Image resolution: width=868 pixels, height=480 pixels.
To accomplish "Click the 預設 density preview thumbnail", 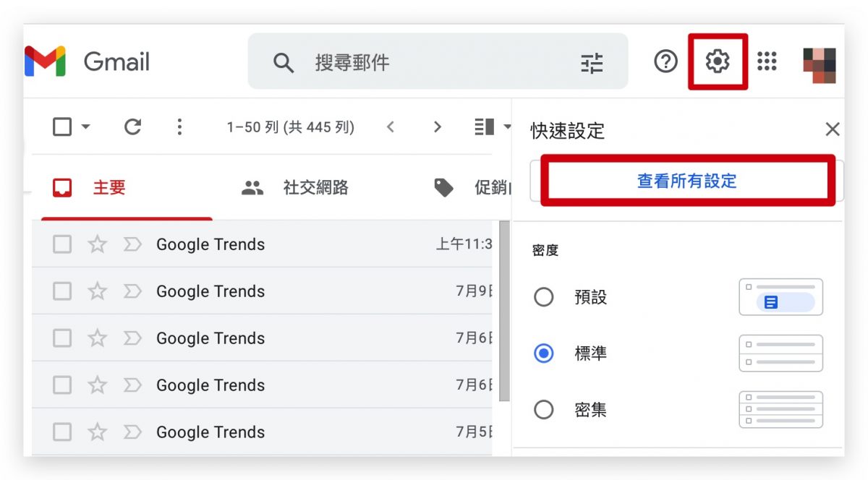I will (x=781, y=297).
